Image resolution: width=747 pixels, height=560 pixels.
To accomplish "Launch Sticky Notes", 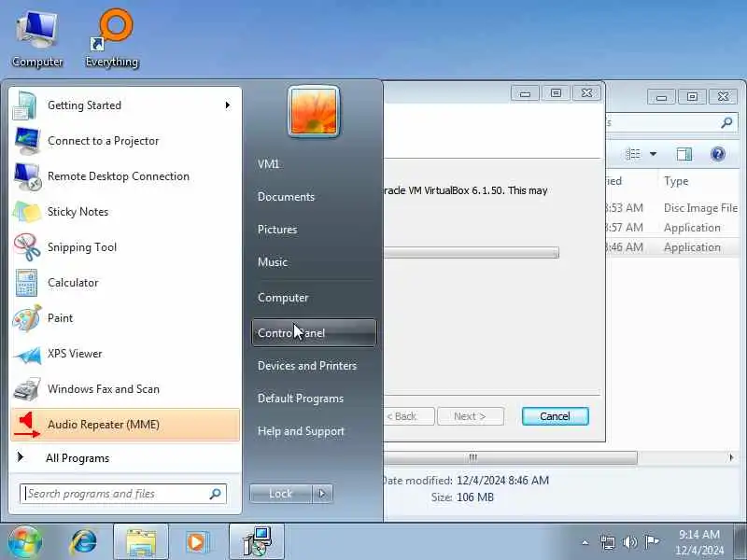I will tap(125, 212).
